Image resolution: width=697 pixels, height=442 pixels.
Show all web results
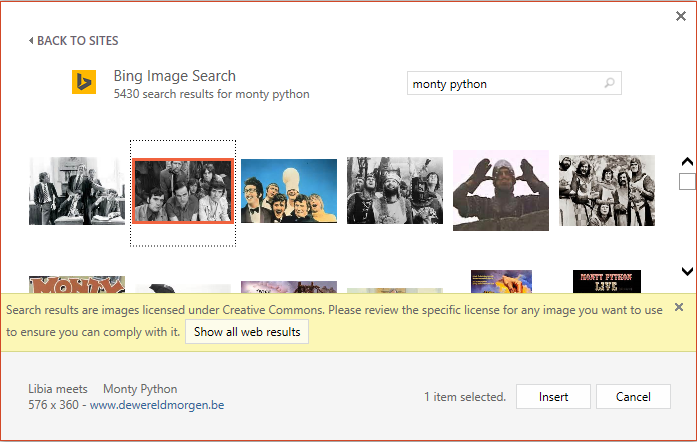(247, 331)
